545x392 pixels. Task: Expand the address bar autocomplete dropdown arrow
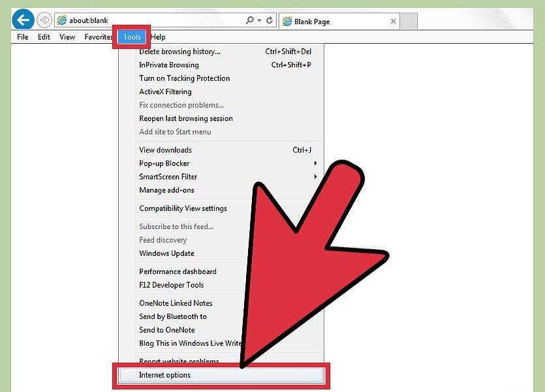tap(259, 20)
